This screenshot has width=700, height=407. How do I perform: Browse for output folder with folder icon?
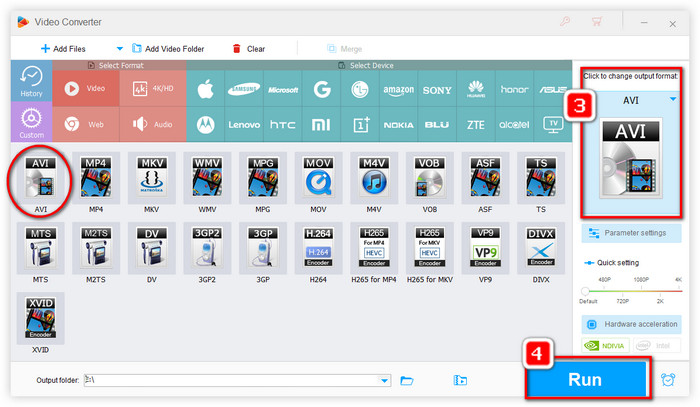point(407,381)
